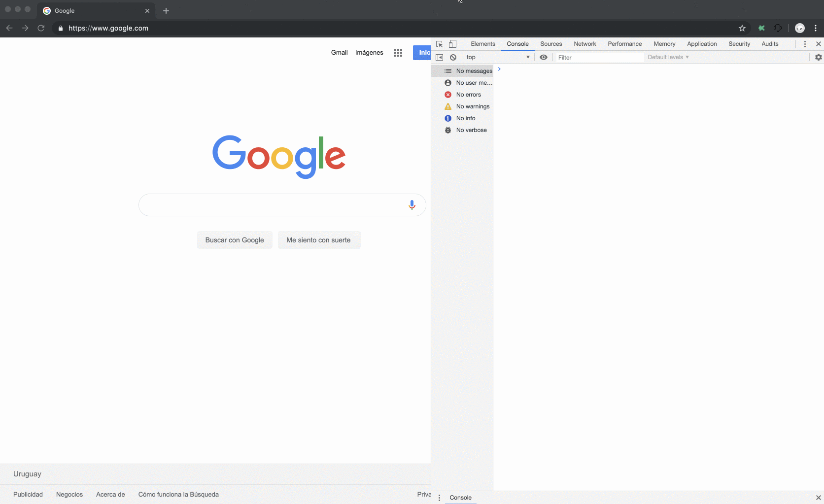
Task: Click the Buscar con Google button
Action: tap(235, 240)
